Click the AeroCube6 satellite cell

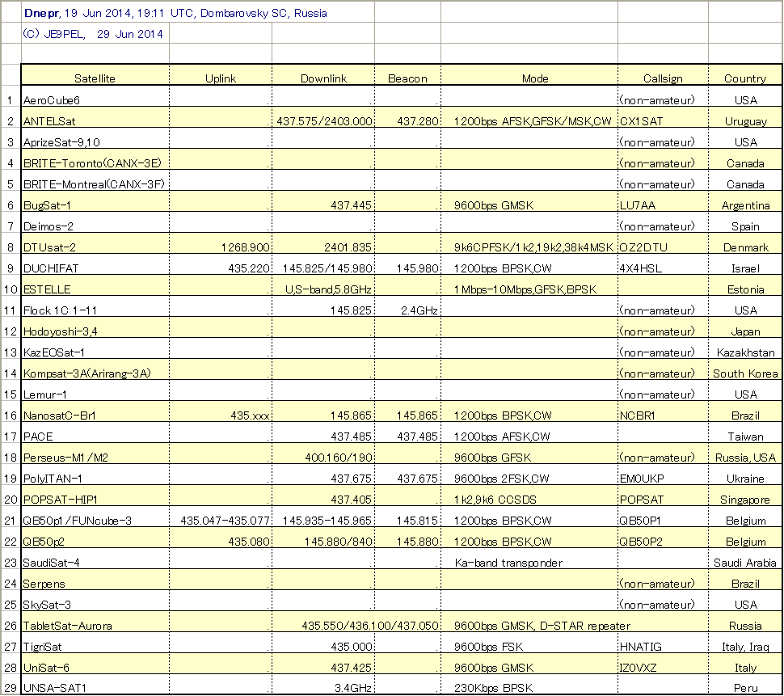(95, 96)
